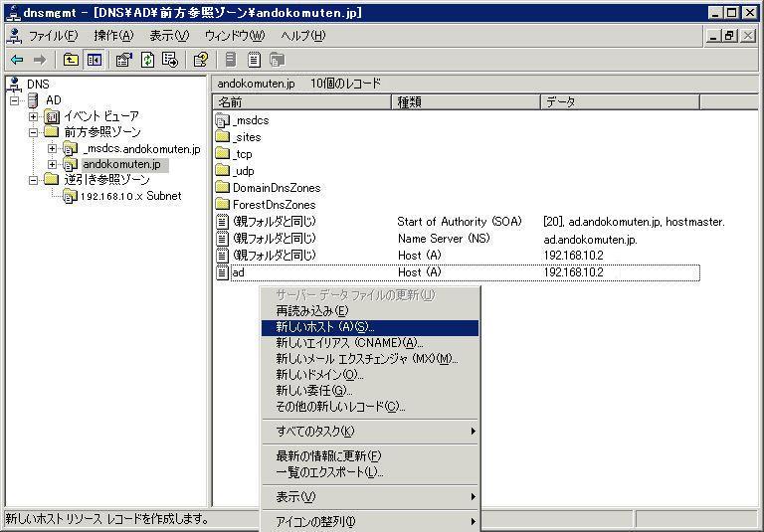Expand the _msdcs.andokomuten.jp tree node
This screenshot has height=532, width=764.
52,148
